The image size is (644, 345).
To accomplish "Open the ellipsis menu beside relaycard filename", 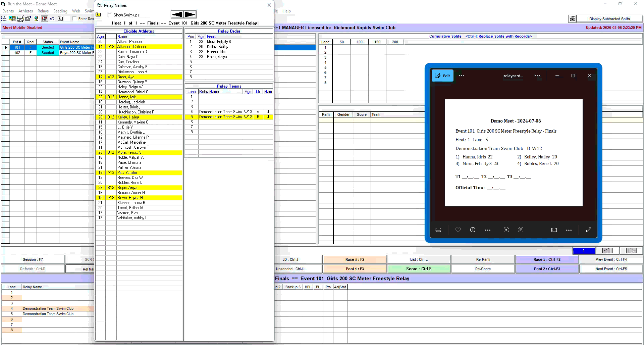I will 537,76.
